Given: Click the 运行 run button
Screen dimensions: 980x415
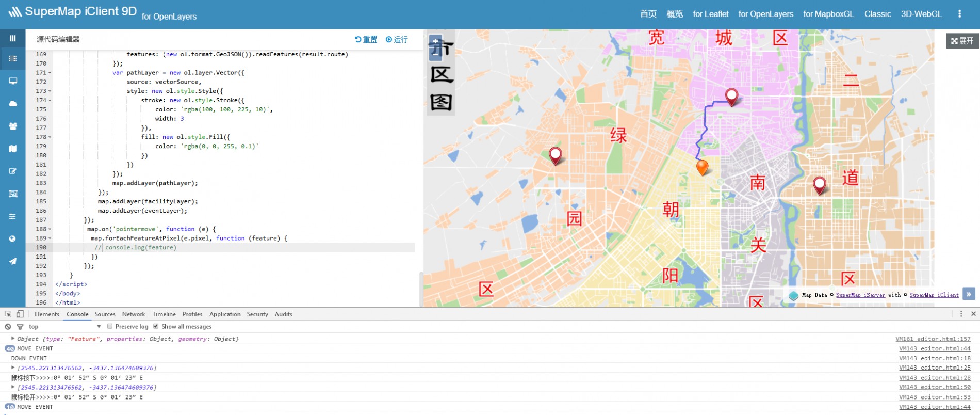Looking at the screenshot, I should point(397,39).
